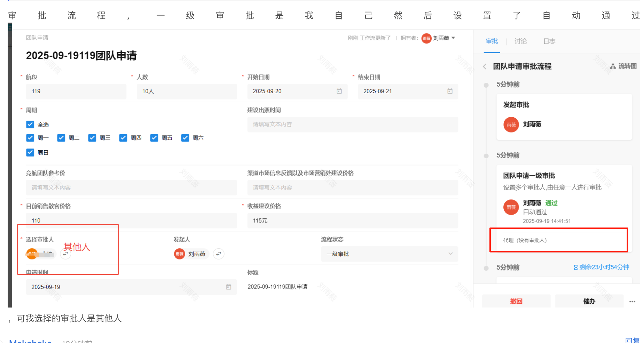Click the 撤回 button
Image resolution: width=644 pixels, height=343 pixels.
pos(516,301)
